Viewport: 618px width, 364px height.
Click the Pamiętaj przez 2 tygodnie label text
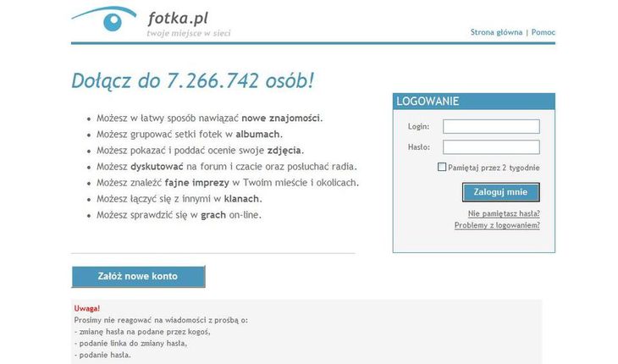(x=494, y=168)
